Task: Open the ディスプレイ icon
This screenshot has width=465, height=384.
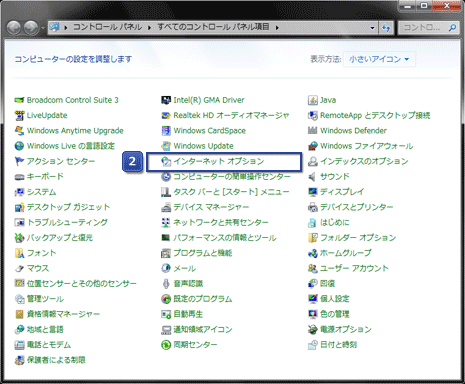Action: pyautogui.click(x=313, y=192)
